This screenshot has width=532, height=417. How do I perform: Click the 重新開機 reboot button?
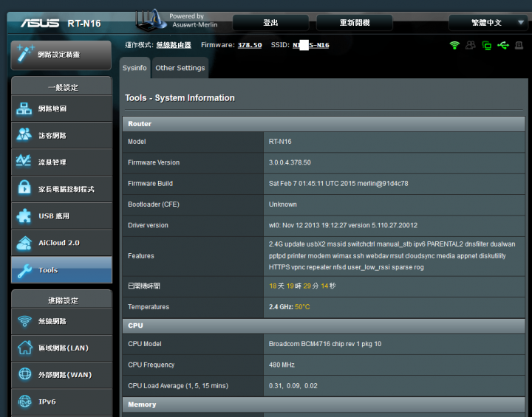pyautogui.click(x=355, y=23)
